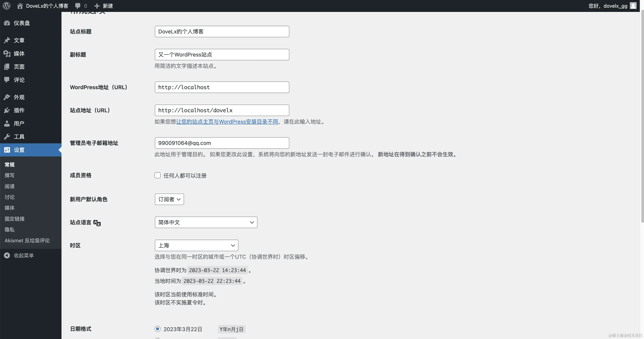
Task: Click the WordPress logo icon
Action: 7,6
